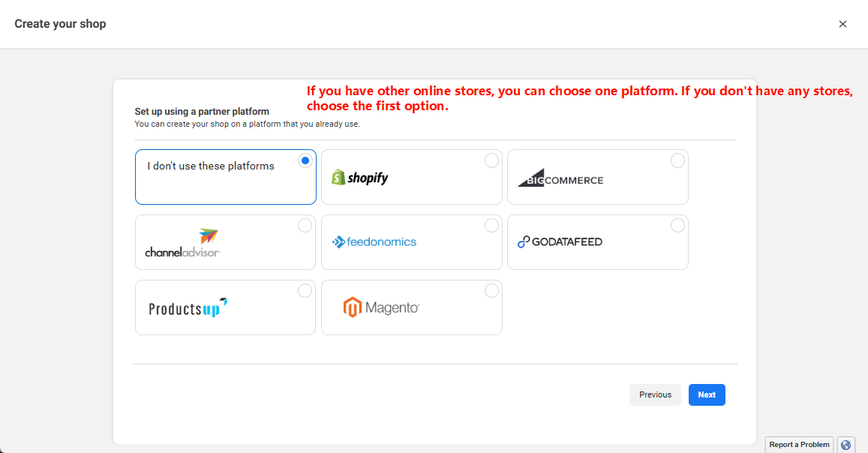
Task: Click the globe language icon
Action: tap(846, 445)
